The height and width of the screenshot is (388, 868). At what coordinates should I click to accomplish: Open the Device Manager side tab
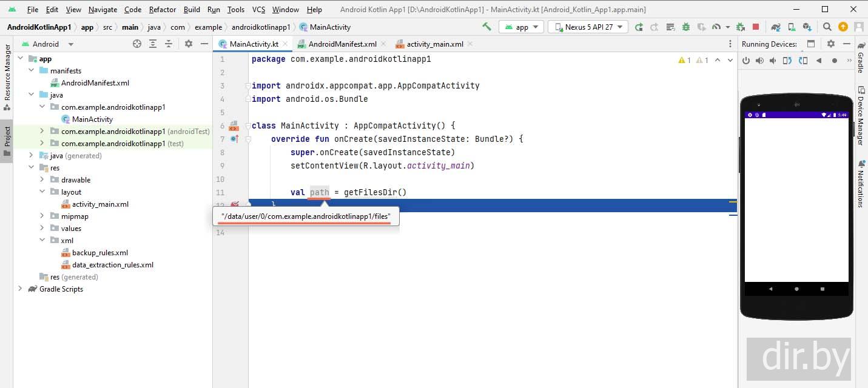(861, 116)
